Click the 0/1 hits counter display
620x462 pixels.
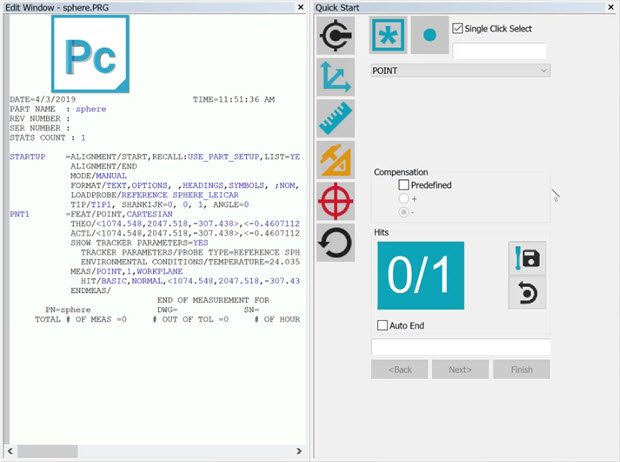[x=420, y=275]
